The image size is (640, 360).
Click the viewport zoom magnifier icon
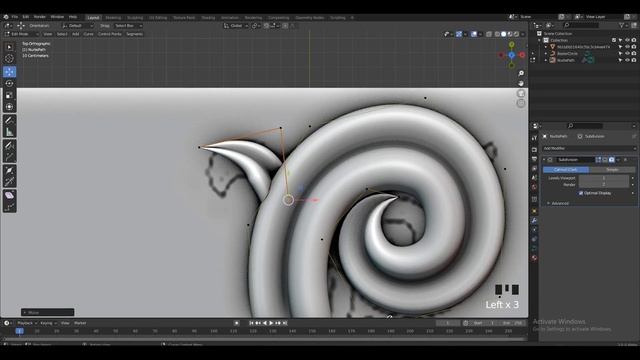click(x=521, y=73)
